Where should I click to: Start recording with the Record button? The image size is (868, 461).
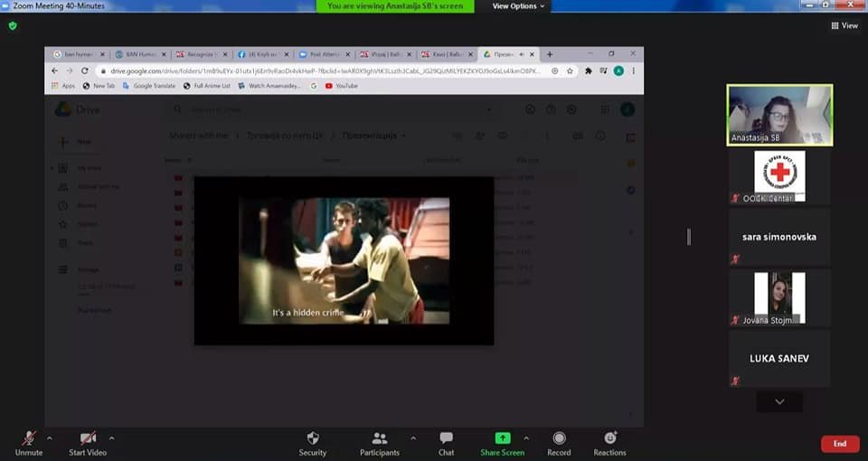pyautogui.click(x=559, y=444)
